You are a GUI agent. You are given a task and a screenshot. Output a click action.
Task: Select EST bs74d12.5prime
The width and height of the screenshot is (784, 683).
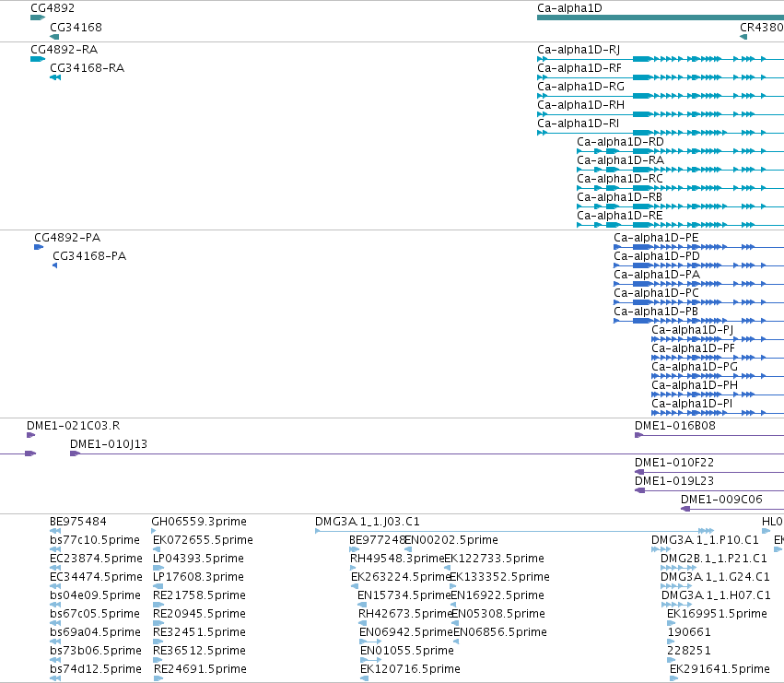[55, 678]
